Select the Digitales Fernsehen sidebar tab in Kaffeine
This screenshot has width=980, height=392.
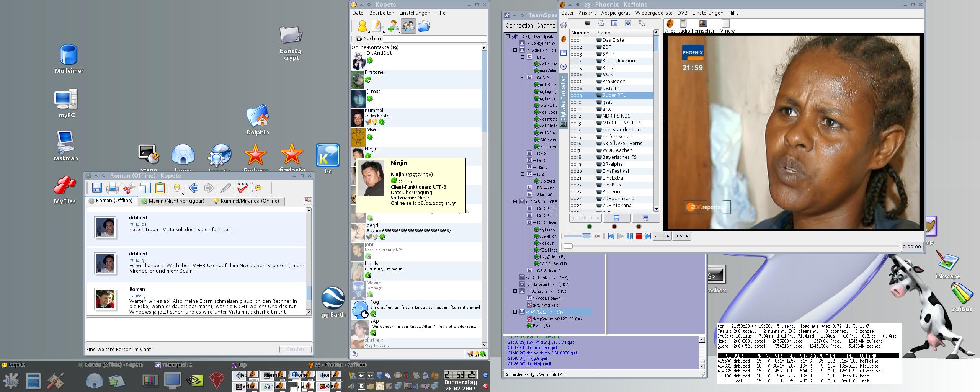[x=563, y=101]
